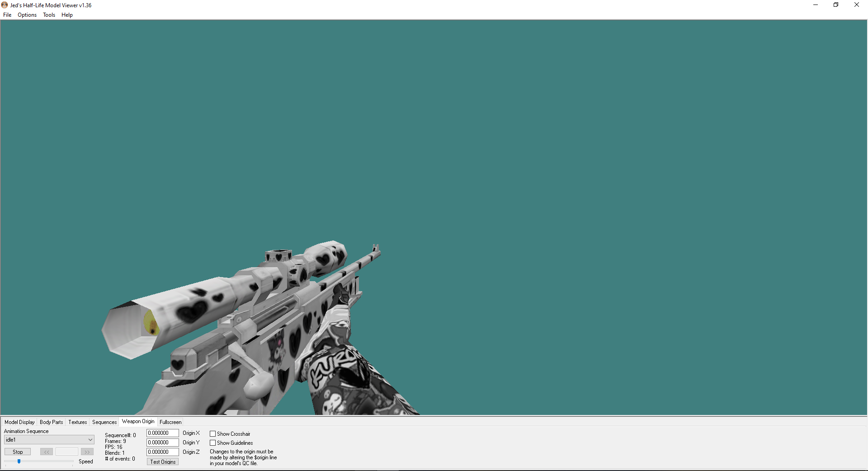Switch to the Body Parts tab
The height and width of the screenshot is (471, 868).
tap(52, 422)
